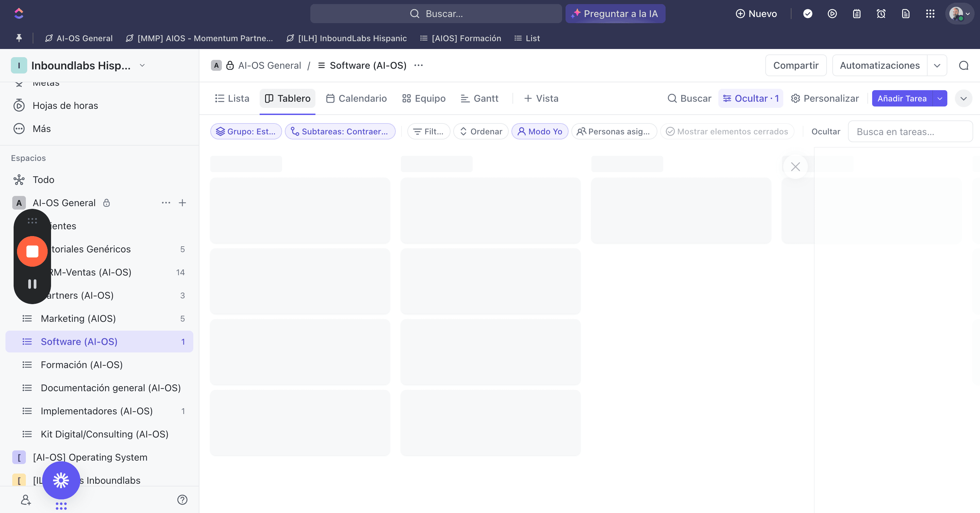
Task: Stop the screen recording with red stop button
Action: [32, 251]
